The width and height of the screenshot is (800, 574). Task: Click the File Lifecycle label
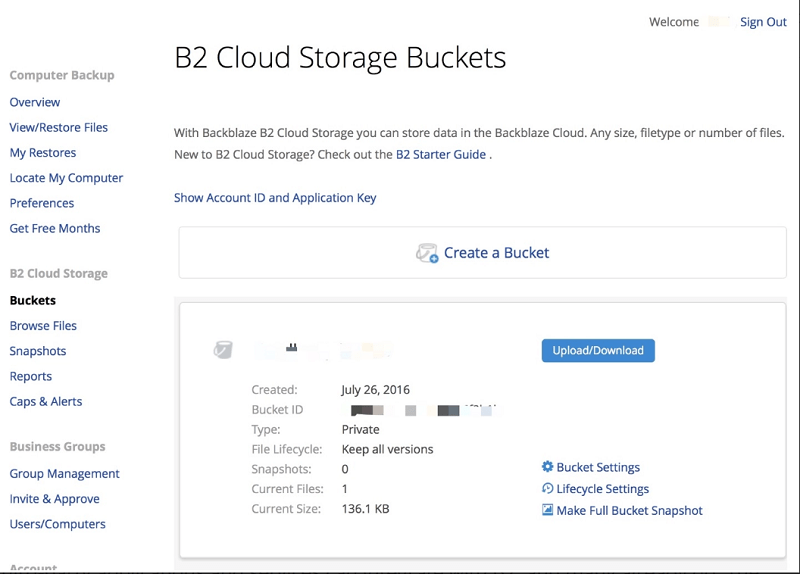[x=287, y=450]
